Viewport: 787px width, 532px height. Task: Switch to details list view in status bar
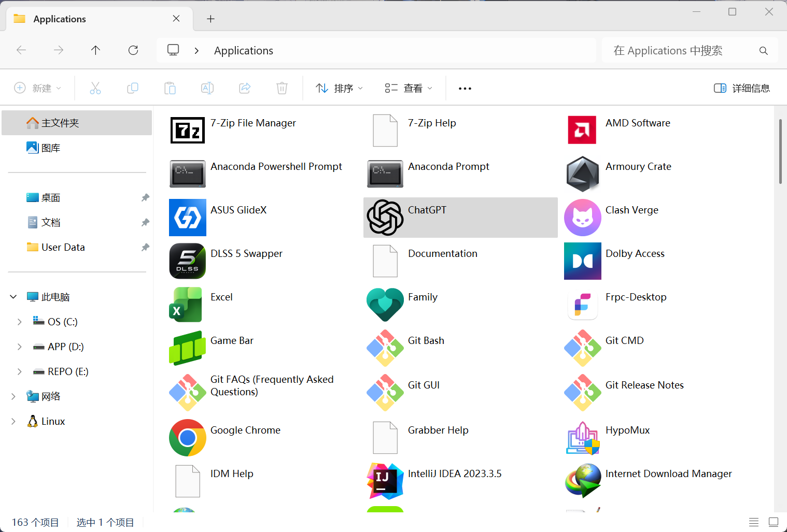point(754,522)
